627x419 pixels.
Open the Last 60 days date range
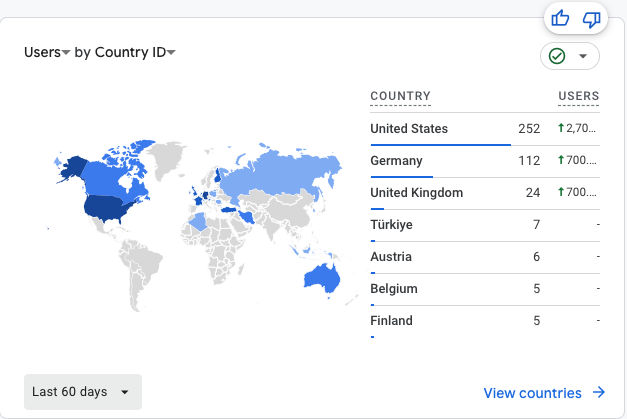[x=82, y=392]
